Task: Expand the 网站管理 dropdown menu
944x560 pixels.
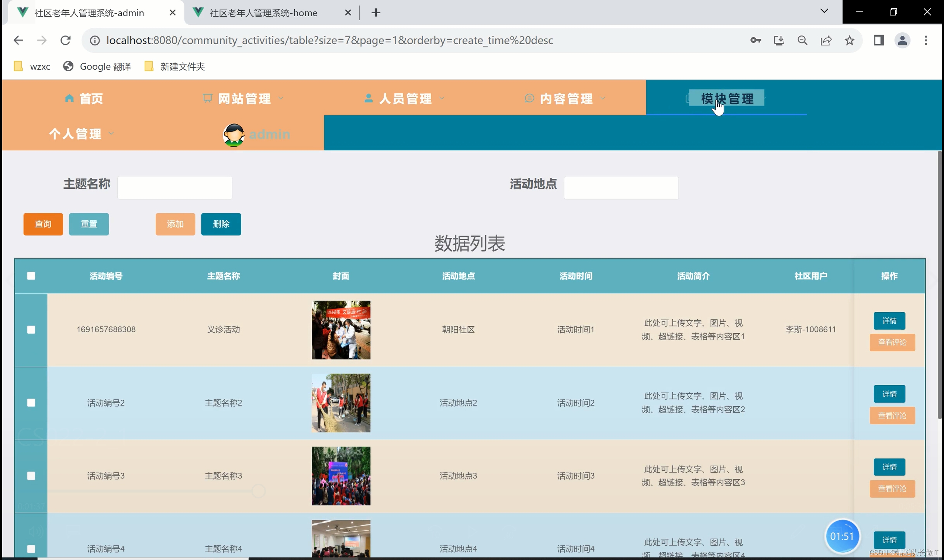Action: (244, 98)
